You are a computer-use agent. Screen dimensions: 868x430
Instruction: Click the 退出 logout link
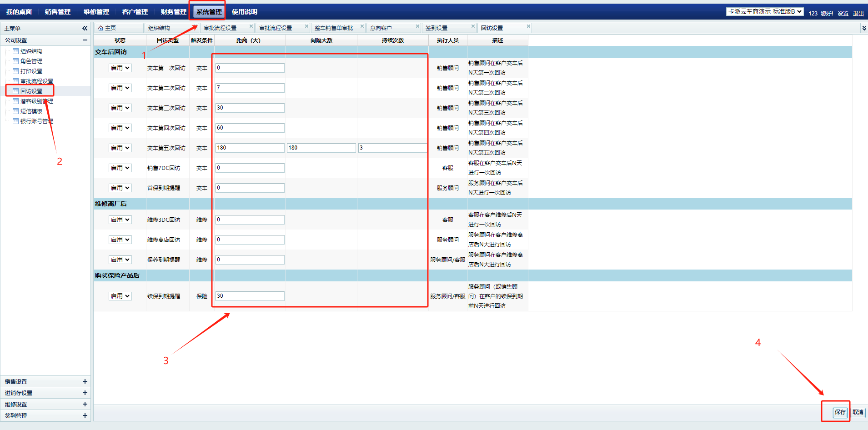pyautogui.click(x=858, y=14)
